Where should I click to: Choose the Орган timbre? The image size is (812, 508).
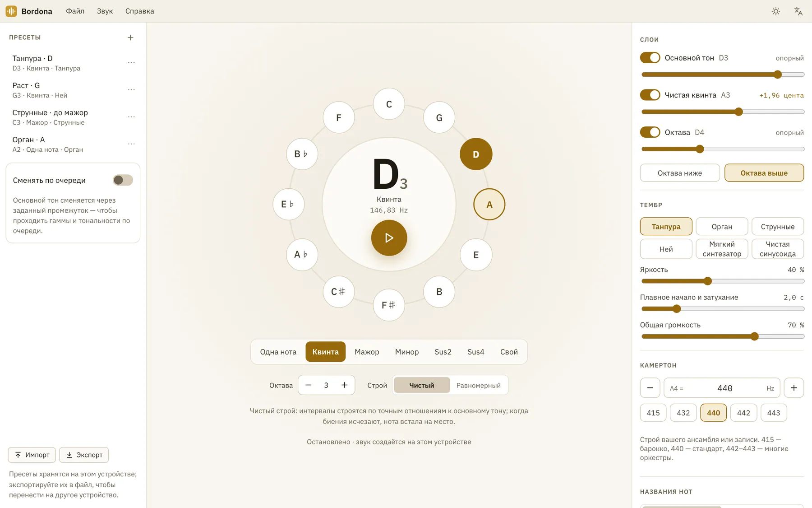[x=722, y=226]
